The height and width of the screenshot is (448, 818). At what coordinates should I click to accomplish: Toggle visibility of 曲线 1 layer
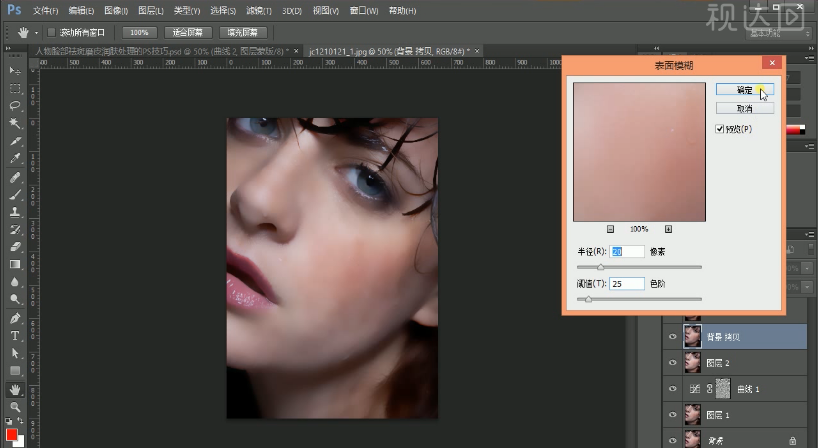point(672,389)
